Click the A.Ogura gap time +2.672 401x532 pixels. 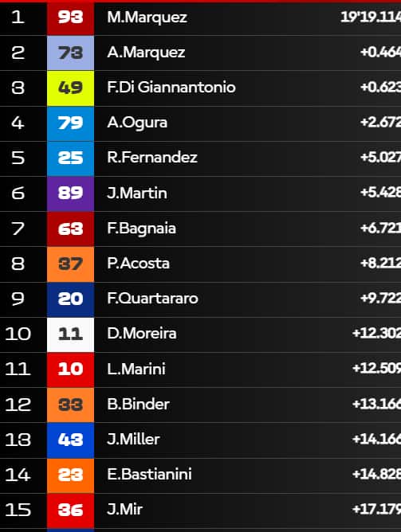[x=380, y=123]
